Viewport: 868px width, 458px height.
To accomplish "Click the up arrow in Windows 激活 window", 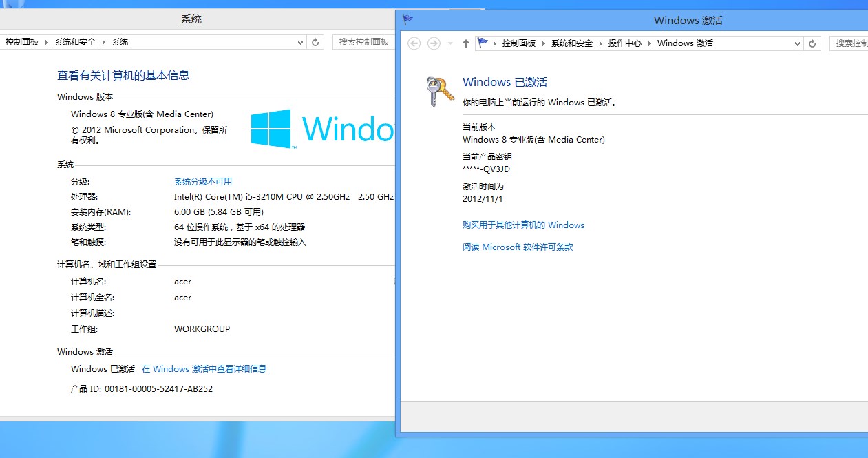I will click(x=466, y=43).
